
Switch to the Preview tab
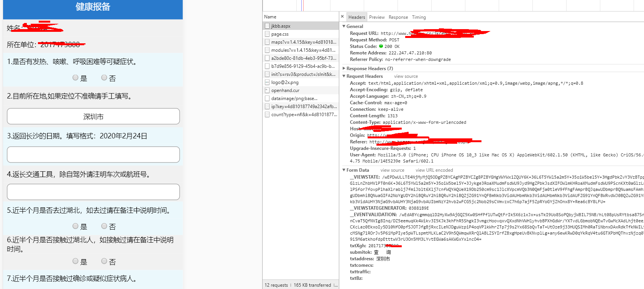377,17
